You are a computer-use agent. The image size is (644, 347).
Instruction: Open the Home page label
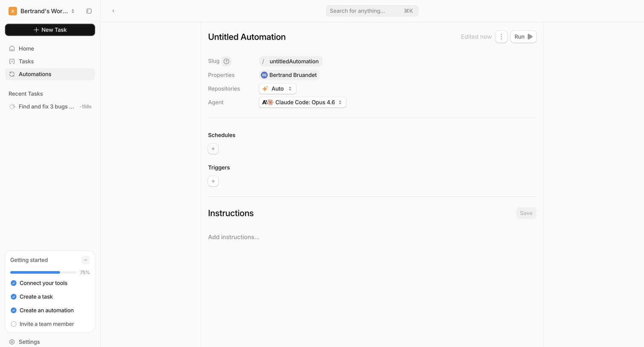(26, 49)
